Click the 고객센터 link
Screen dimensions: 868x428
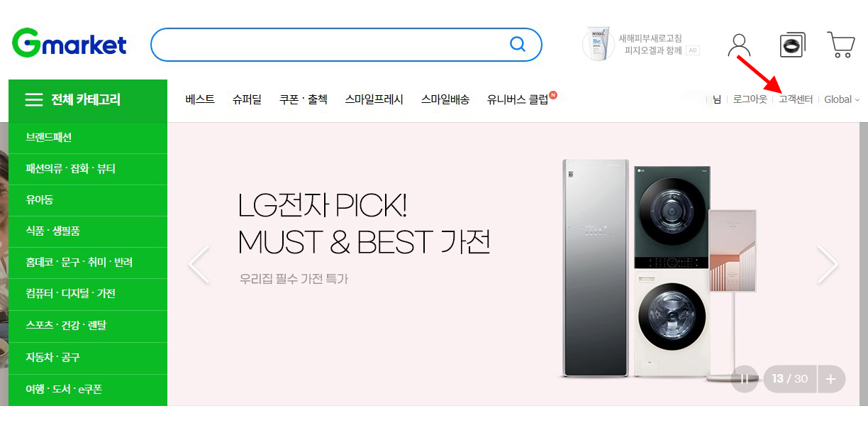(x=796, y=100)
